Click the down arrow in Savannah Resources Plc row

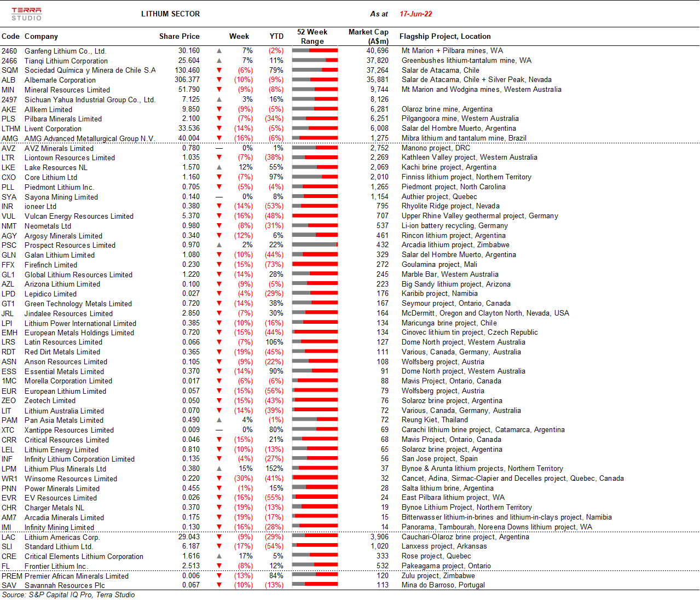tap(219, 585)
